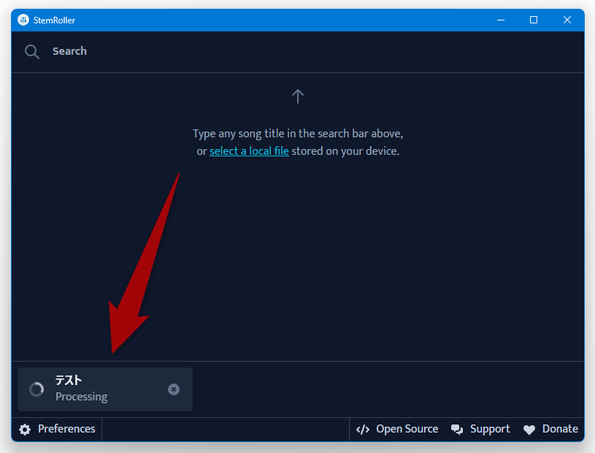Close the StemRoller window
The height and width of the screenshot is (453, 595).
click(x=567, y=20)
